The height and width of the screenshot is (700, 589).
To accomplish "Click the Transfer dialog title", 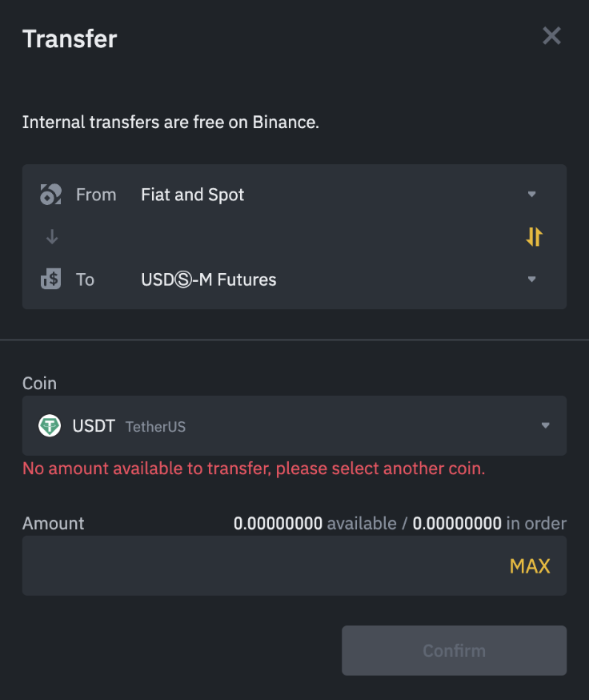I will (x=70, y=38).
